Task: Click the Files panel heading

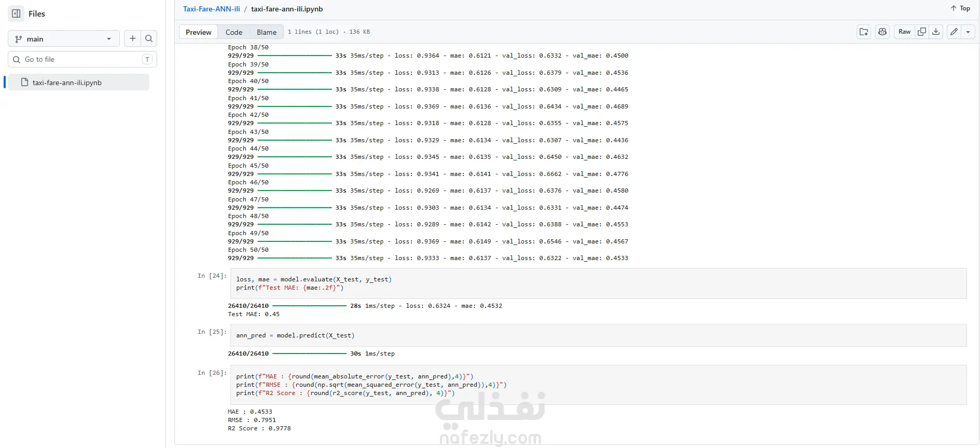Action: 37,14
